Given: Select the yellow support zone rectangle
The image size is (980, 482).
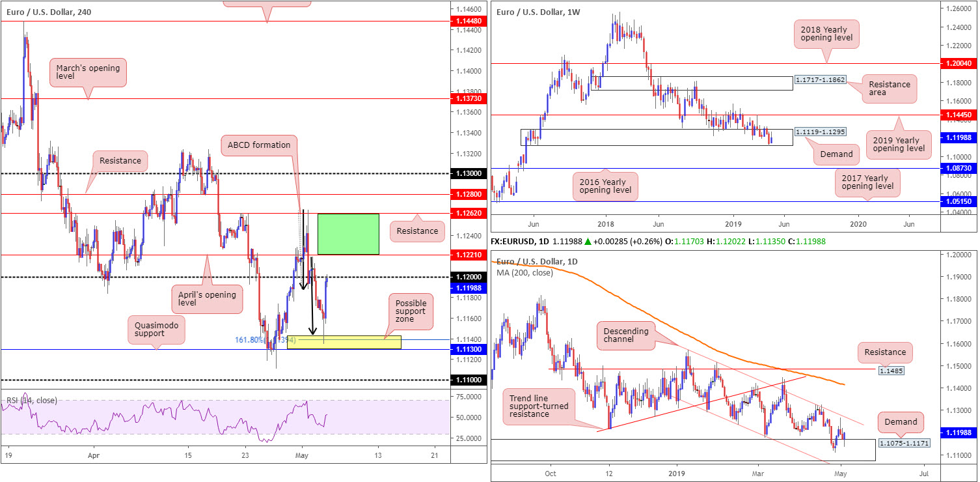Looking at the screenshot, I should click(344, 342).
